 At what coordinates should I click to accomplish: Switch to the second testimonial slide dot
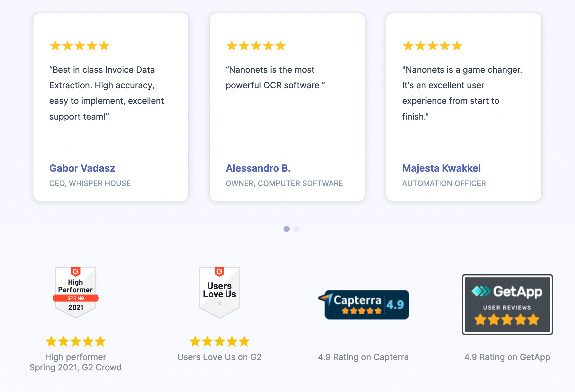point(296,229)
